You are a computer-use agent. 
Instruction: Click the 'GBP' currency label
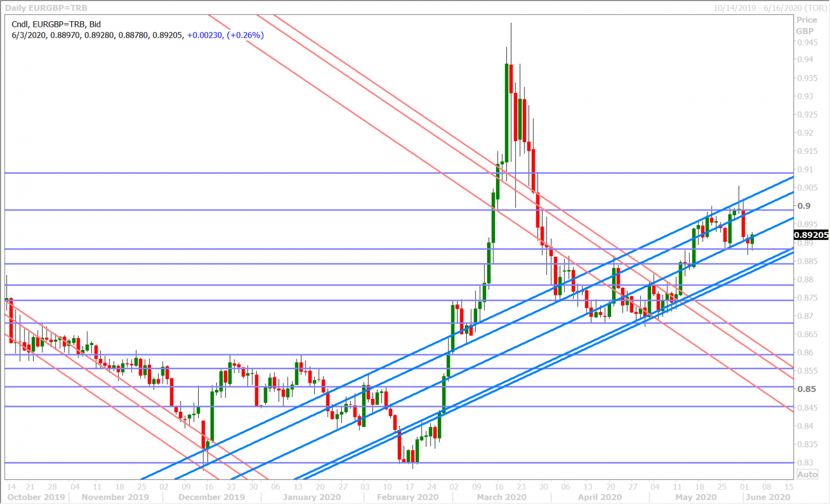(x=805, y=31)
